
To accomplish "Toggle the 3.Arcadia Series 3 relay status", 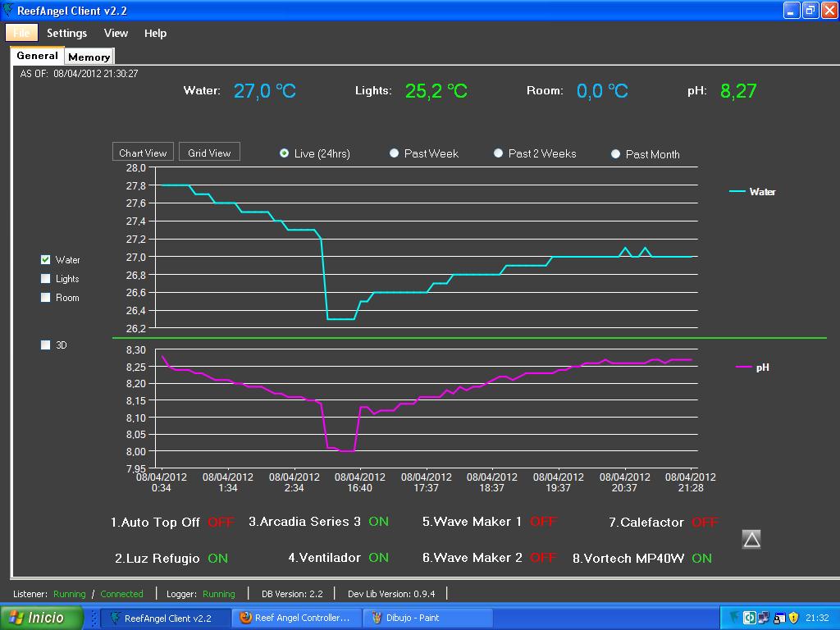I will (378, 522).
